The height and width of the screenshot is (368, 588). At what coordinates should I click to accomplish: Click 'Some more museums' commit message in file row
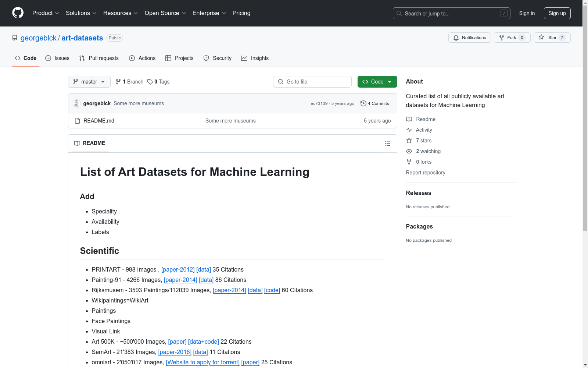230,121
